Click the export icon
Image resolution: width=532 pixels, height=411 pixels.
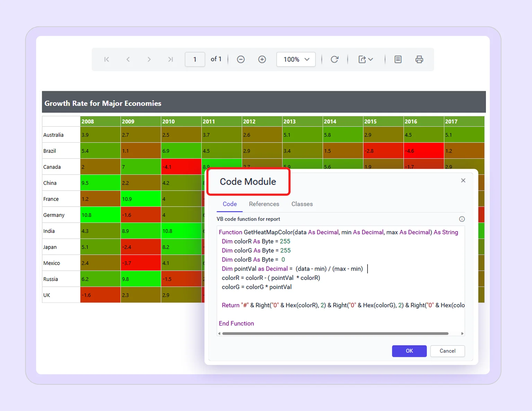point(362,59)
